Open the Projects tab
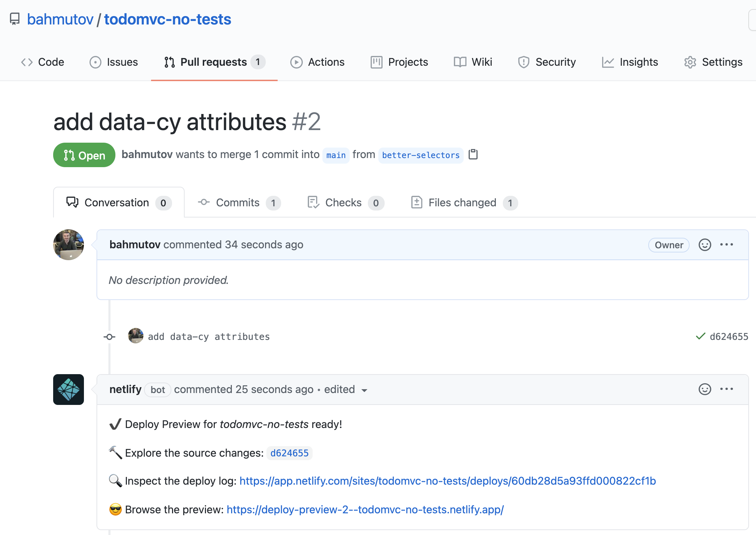 (399, 62)
